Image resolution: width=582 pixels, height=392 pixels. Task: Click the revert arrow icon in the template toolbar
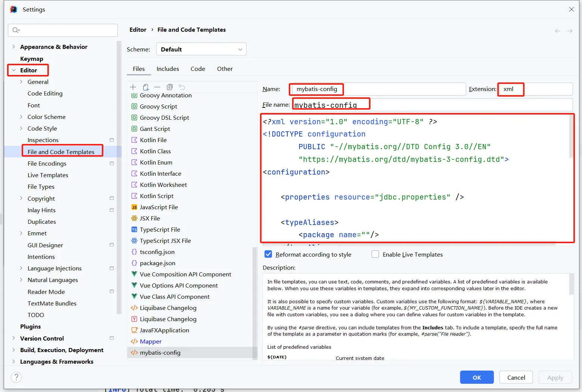pos(182,87)
